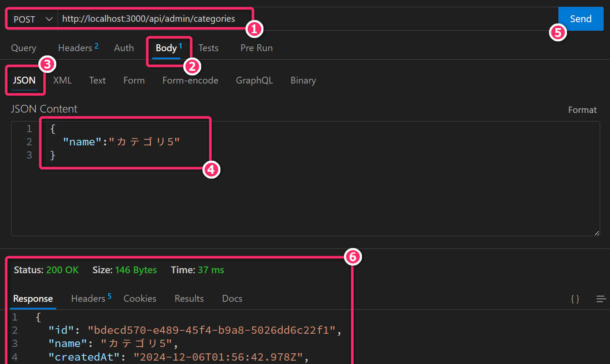The height and width of the screenshot is (364, 610).
Task: Open the Tests tab
Action: [208, 48]
